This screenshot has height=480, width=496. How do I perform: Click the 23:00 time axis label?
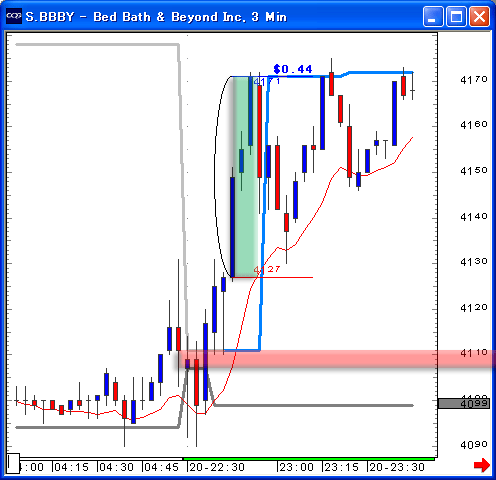click(296, 467)
